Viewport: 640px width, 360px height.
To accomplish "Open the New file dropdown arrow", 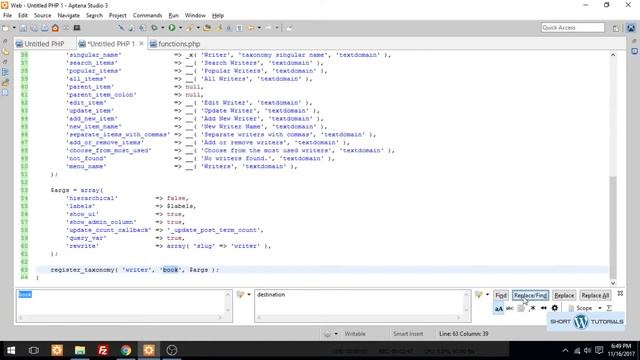I will click(14, 28).
